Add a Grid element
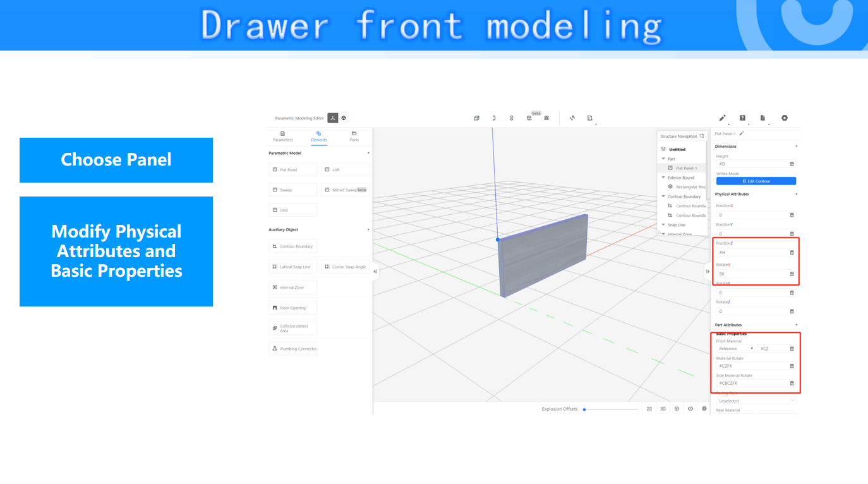This screenshot has width=868, height=484. point(292,210)
